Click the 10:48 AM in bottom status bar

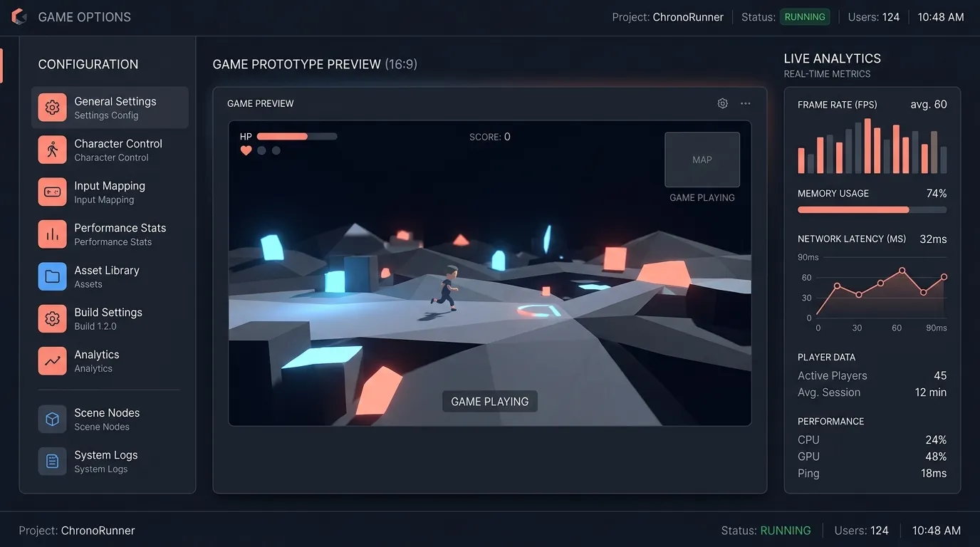[x=937, y=530]
